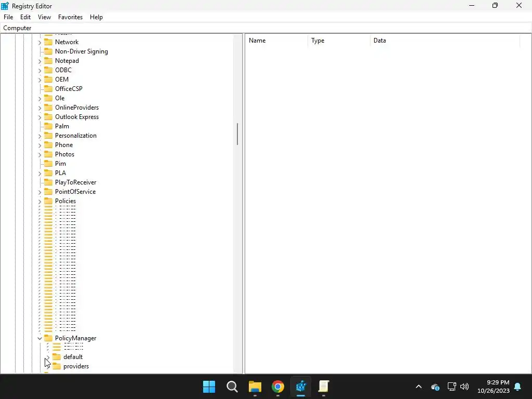This screenshot has width=532, height=399.
Task: Select the Pim key label
Action: (x=60, y=163)
